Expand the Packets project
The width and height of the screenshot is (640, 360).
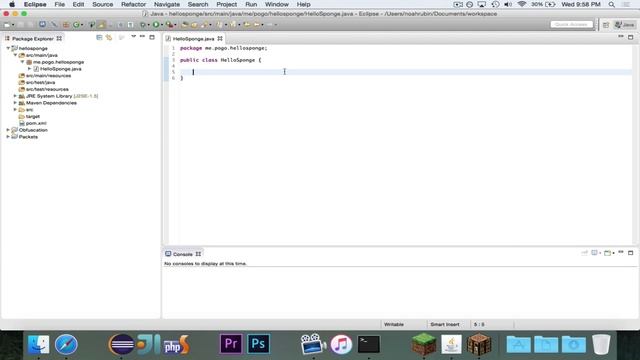(x=8, y=137)
